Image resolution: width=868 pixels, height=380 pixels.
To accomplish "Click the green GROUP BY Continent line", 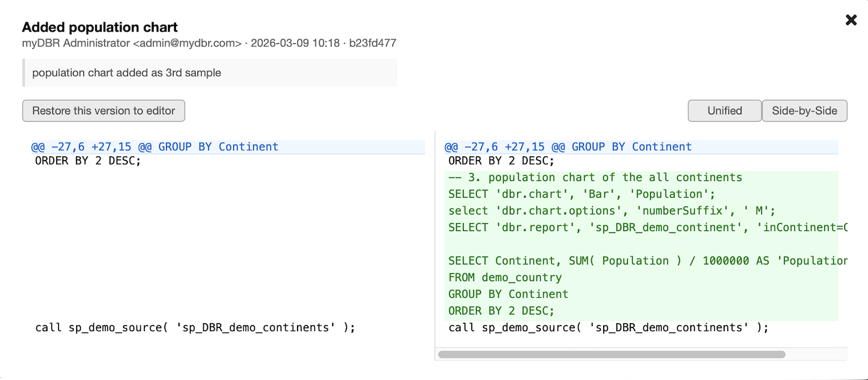I will coord(508,295).
